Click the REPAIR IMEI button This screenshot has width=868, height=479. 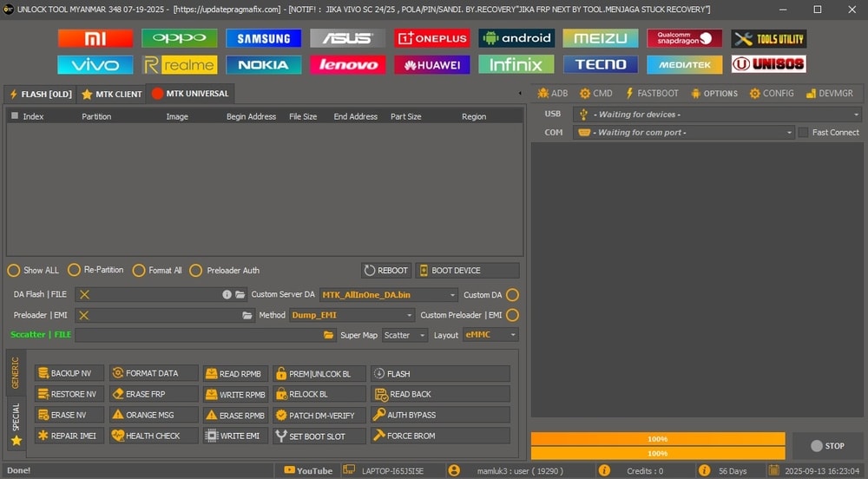tap(69, 436)
